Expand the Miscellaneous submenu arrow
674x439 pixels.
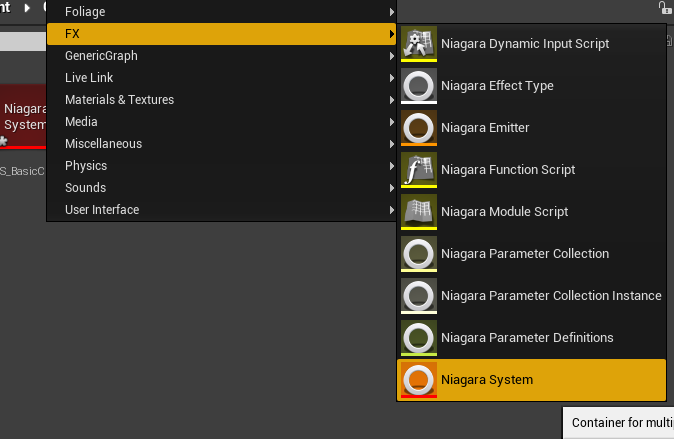[x=392, y=144]
